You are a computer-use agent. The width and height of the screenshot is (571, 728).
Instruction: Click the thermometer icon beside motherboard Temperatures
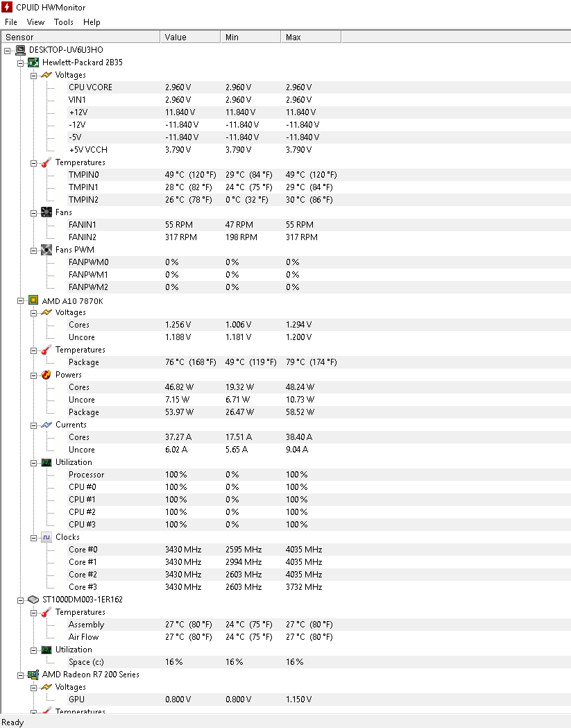[46, 162]
